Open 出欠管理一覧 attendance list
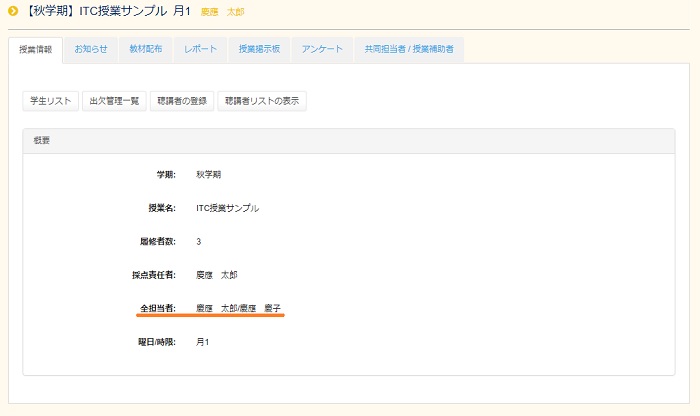 coord(114,100)
